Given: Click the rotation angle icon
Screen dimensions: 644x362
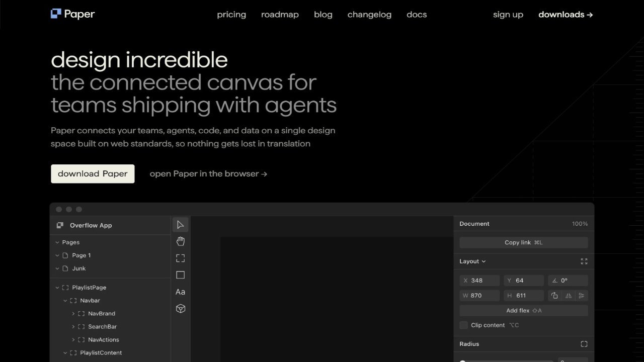Looking at the screenshot, I should 554,281.
